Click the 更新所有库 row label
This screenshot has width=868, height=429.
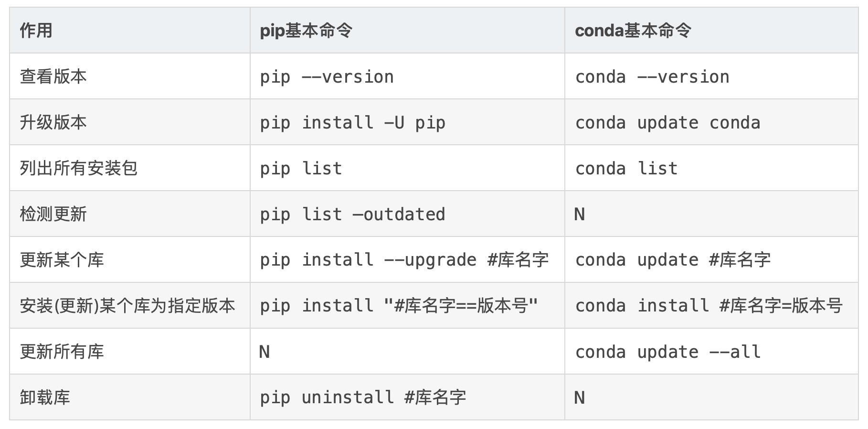tap(62, 352)
